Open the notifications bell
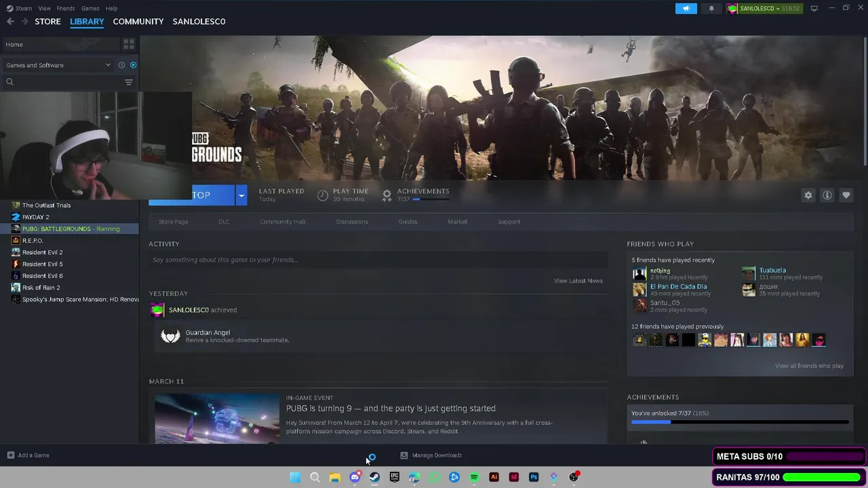This screenshot has height=488, width=868. 711,8
